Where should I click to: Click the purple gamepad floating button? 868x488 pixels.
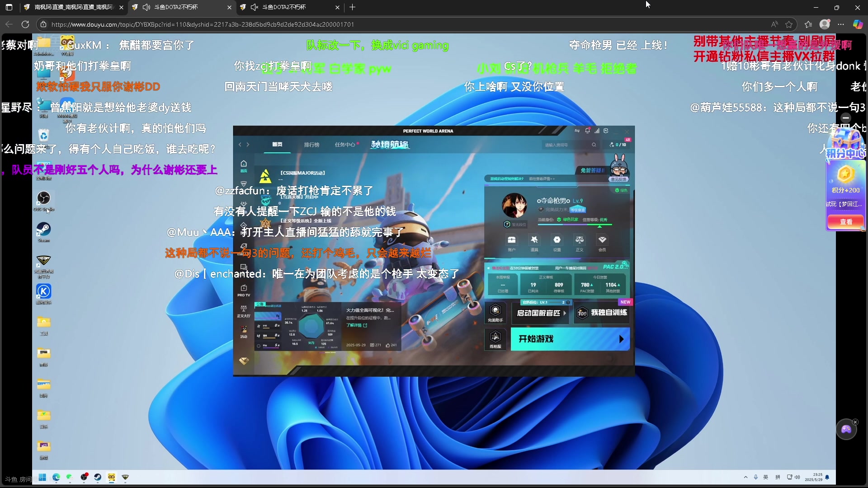(846, 430)
